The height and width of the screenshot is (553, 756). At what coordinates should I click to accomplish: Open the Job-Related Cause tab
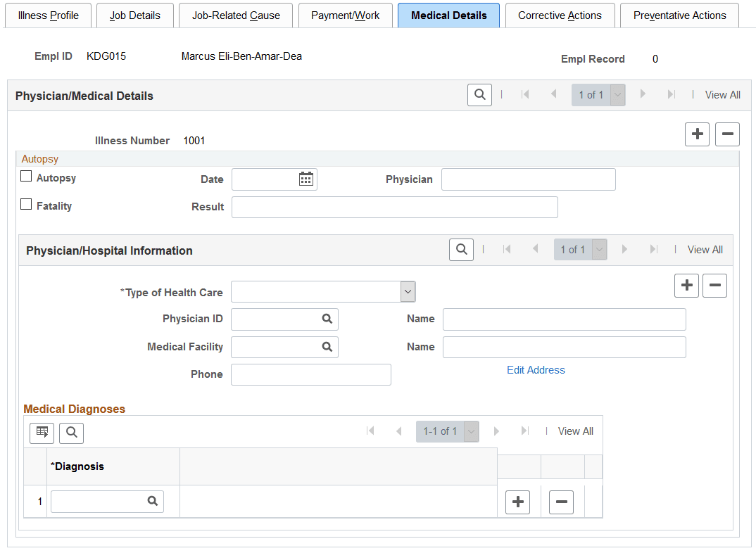pyautogui.click(x=236, y=15)
